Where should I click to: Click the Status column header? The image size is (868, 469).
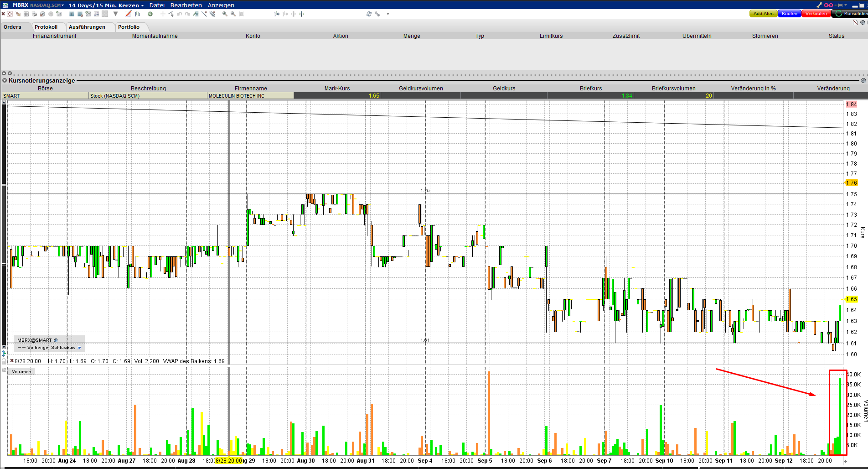coord(837,36)
